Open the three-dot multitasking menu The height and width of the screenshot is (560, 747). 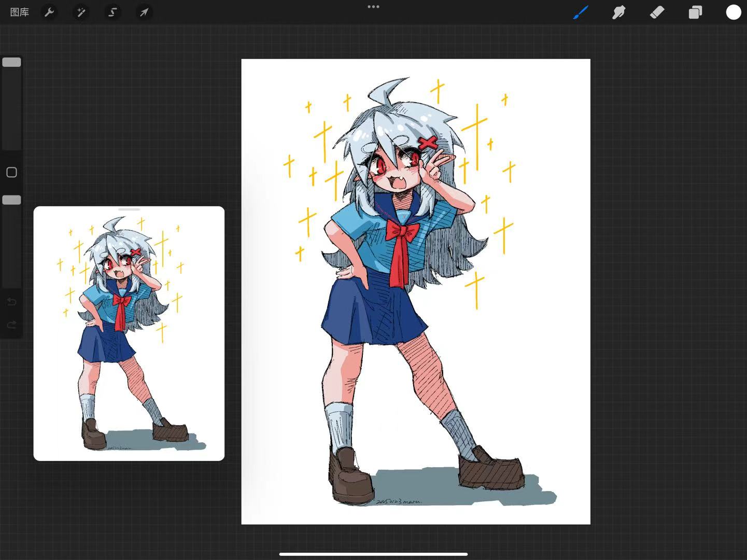(373, 7)
